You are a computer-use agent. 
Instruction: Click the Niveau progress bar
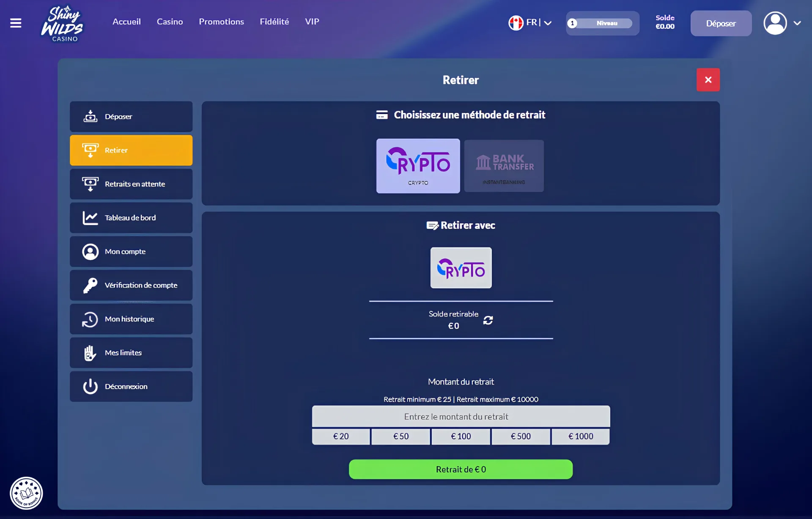click(x=602, y=23)
